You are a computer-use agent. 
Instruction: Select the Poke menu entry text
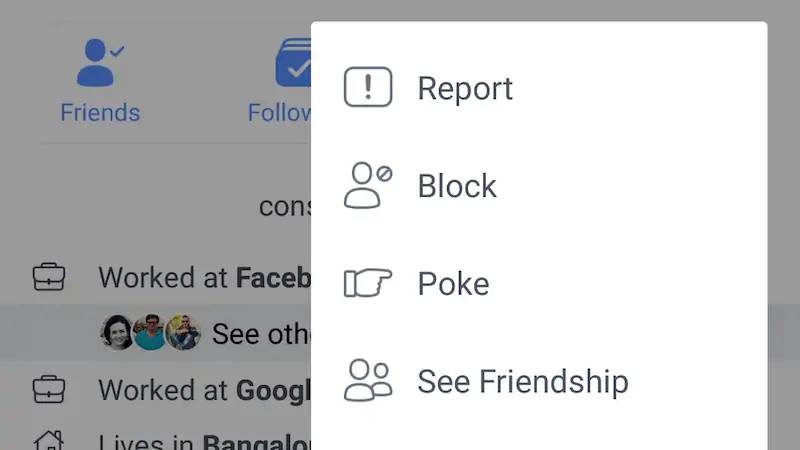click(x=453, y=284)
